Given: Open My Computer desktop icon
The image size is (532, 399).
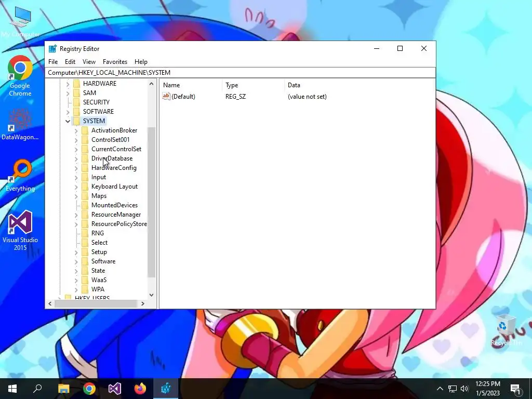Looking at the screenshot, I should pos(20,23).
